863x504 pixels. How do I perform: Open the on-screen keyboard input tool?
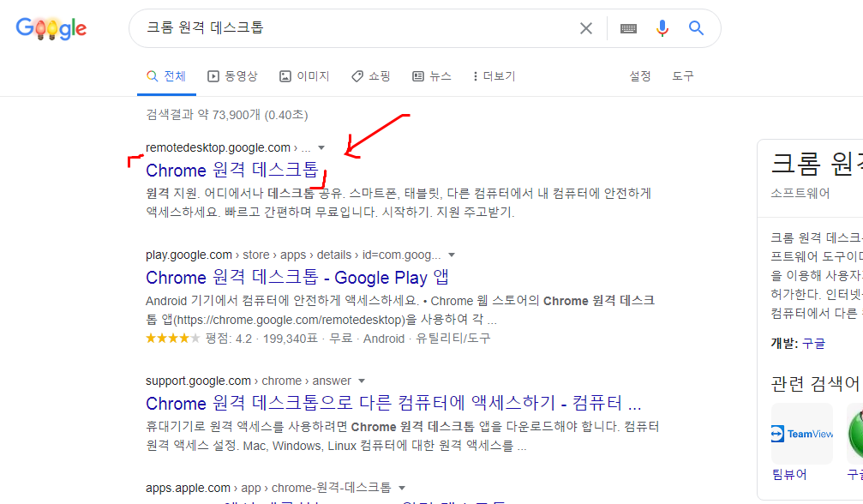click(x=628, y=28)
